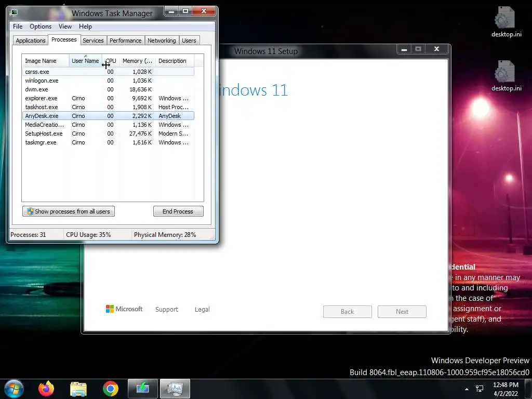
Task: Switch to the Networking tab
Action: pyautogui.click(x=162, y=41)
